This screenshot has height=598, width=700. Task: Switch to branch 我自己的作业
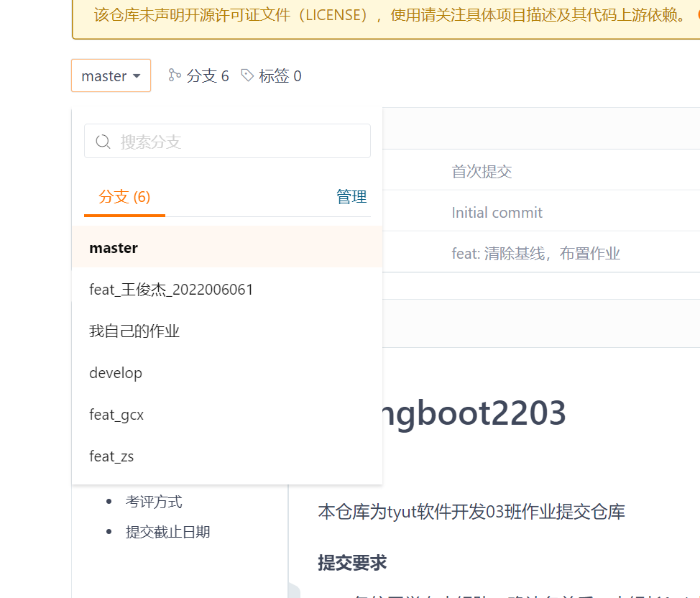click(227, 331)
